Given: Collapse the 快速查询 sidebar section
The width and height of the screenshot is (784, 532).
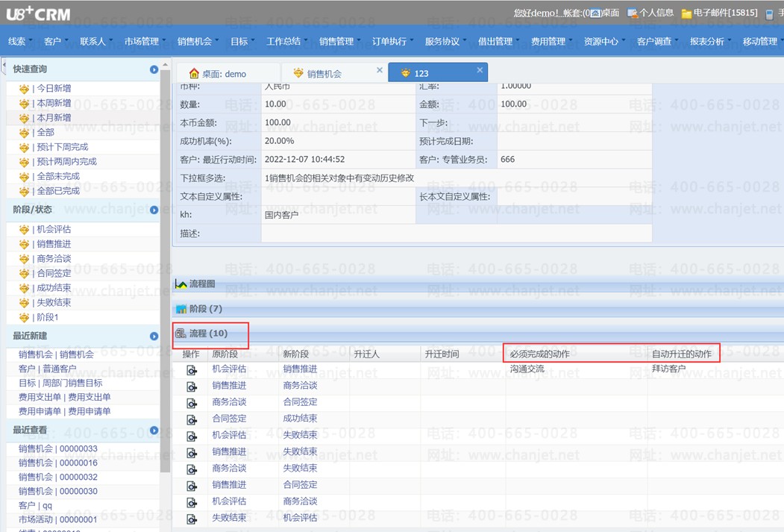Looking at the screenshot, I should [x=154, y=69].
